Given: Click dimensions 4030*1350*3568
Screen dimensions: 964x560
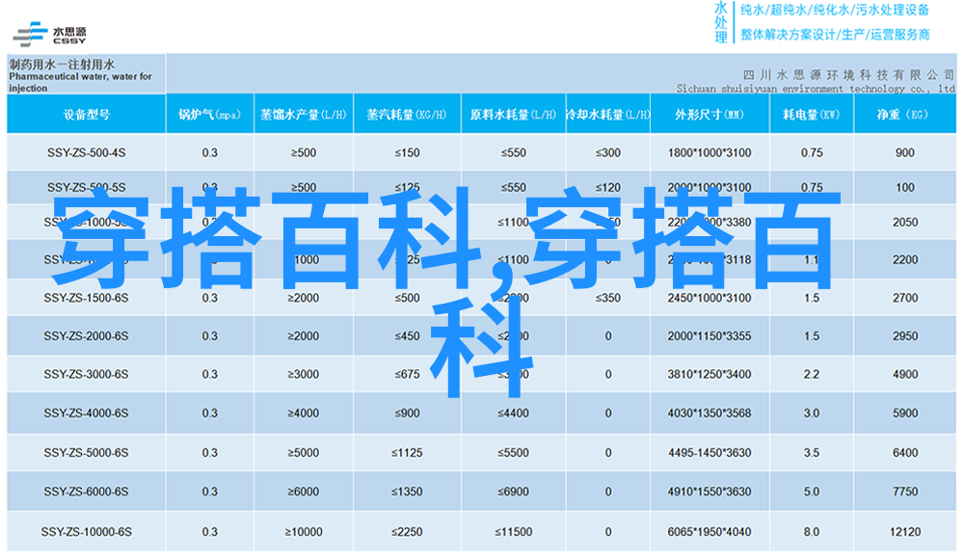Looking at the screenshot, I should [x=710, y=413].
